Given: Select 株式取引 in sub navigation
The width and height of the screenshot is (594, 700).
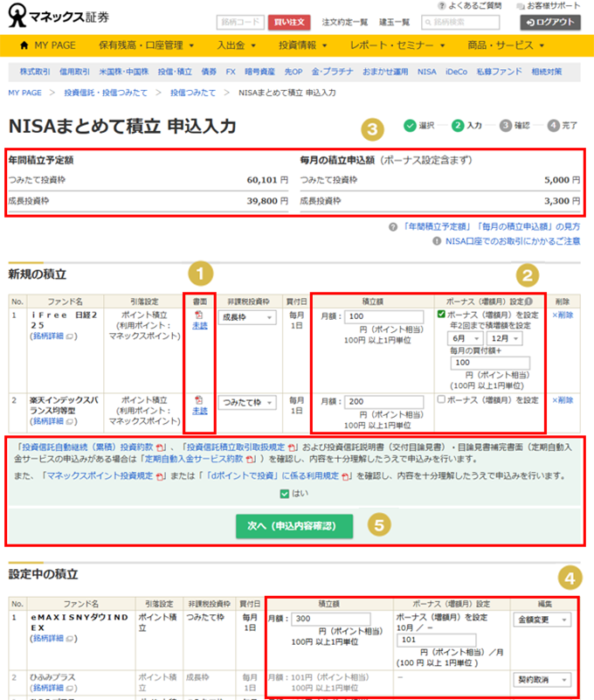Looking at the screenshot, I should 35,72.
